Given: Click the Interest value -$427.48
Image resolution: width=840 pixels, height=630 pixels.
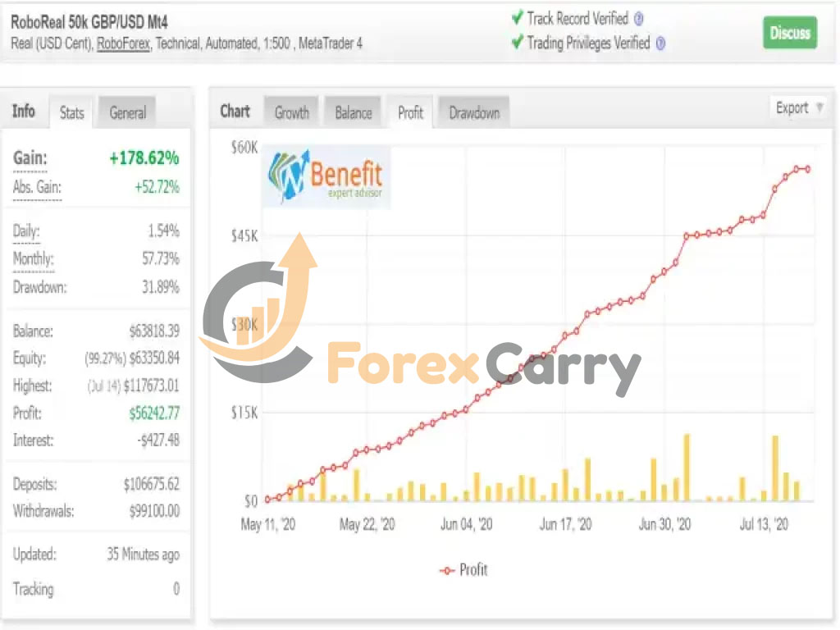Looking at the screenshot, I should [158, 441].
